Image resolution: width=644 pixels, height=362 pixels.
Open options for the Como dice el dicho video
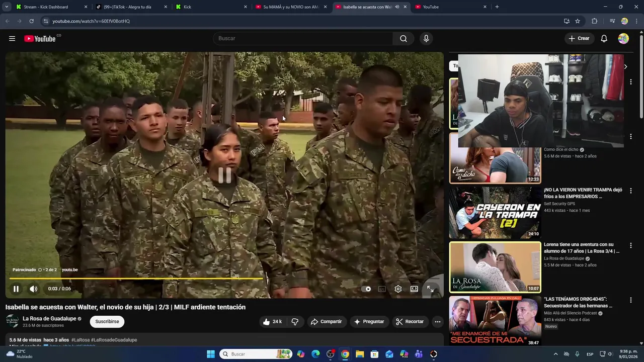tap(630, 137)
